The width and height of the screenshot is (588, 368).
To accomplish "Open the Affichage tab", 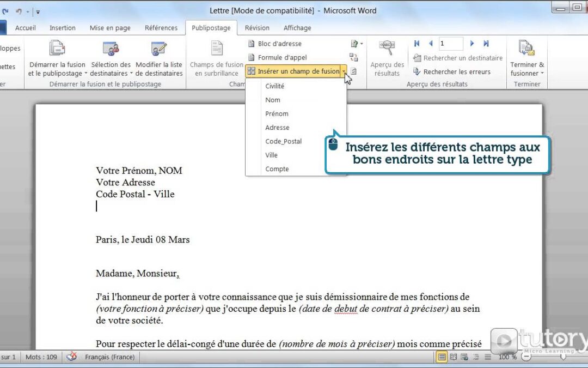I will [297, 28].
